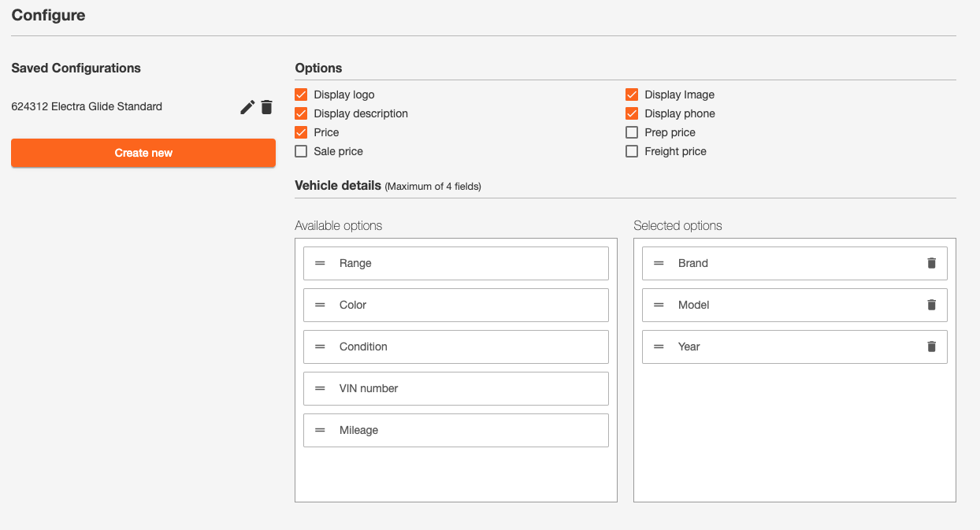Remove Brand from selected options
Viewport: 980px width, 530px height.
coord(931,263)
